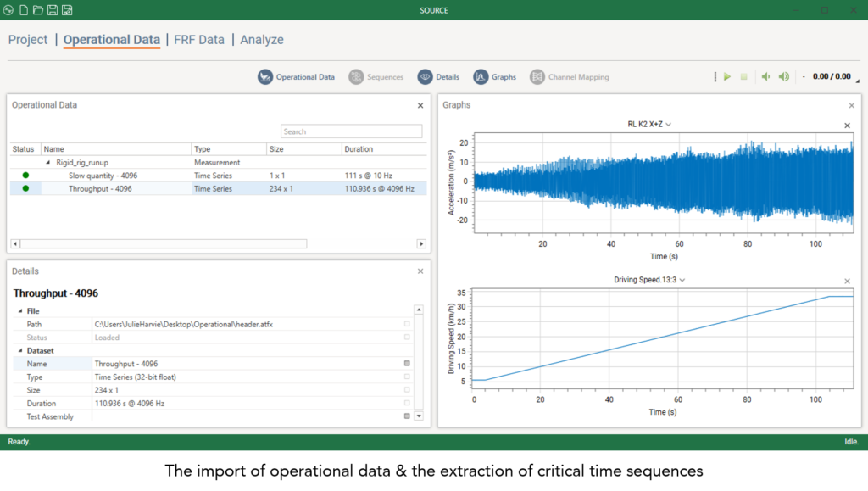Image resolution: width=868 pixels, height=491 pixels.
Task: Raise volume with the loud speaker icon
Action: pyautogui.click(x=784, y=77)
